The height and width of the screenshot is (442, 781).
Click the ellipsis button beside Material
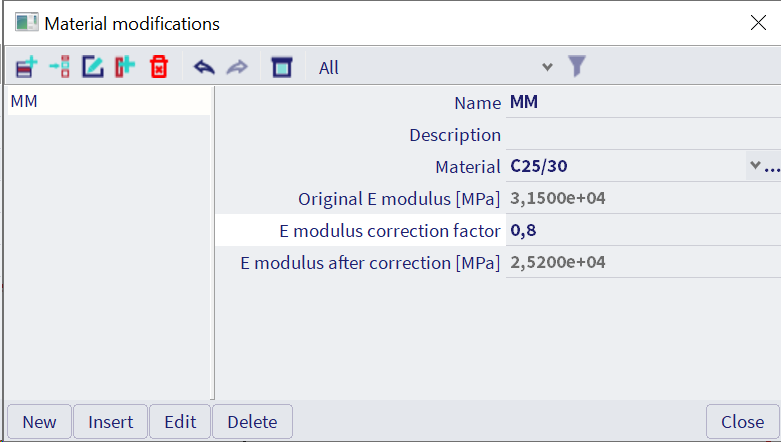771,167
